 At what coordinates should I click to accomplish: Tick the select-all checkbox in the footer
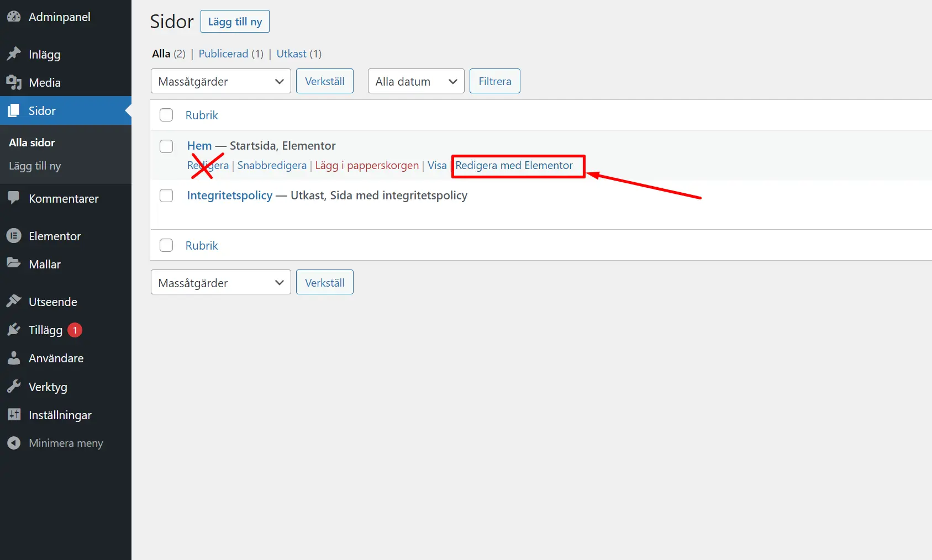coord(166,245)
